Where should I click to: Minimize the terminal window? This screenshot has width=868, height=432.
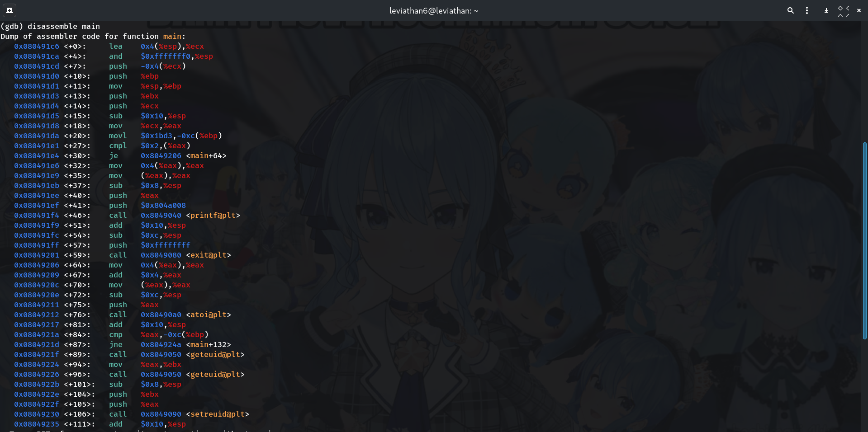tap(826, 10)
